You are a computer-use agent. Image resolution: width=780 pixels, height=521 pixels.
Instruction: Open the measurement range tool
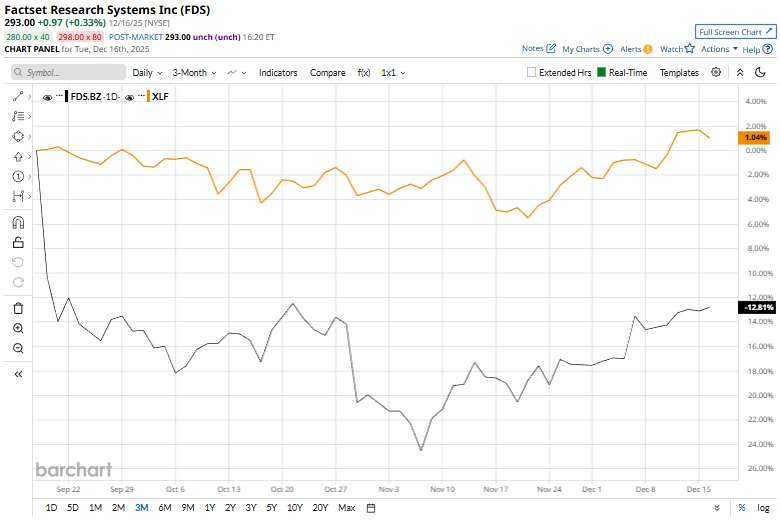pyautogui.click(x=18, y=197)
